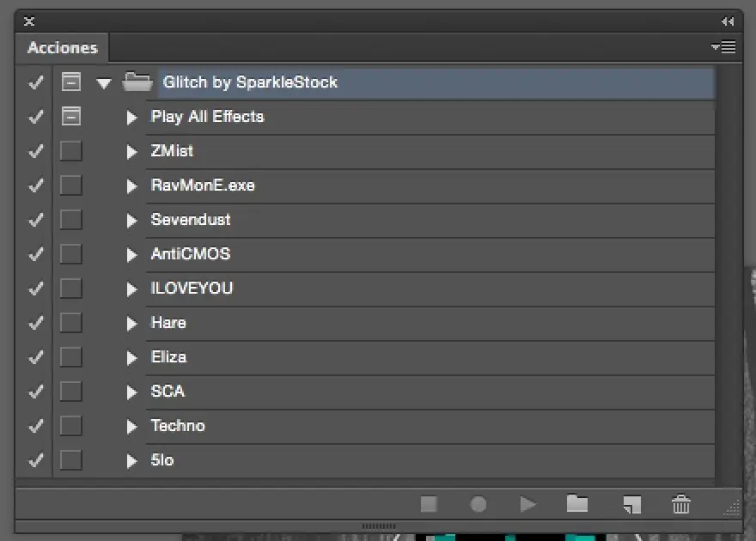Viewport: 756px width, 541px height.
Task: Play the selected action using play icon
Action: (528, 504)
